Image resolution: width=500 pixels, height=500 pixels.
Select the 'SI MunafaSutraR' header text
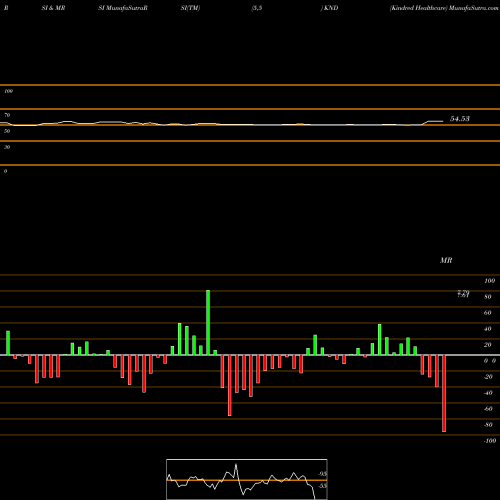123,8
